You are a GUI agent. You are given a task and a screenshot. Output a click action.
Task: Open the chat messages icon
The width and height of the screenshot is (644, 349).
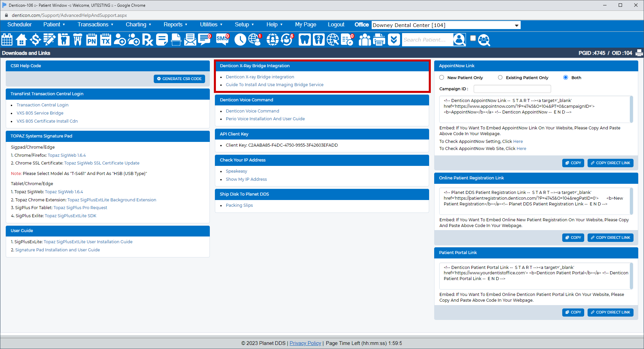204,40
